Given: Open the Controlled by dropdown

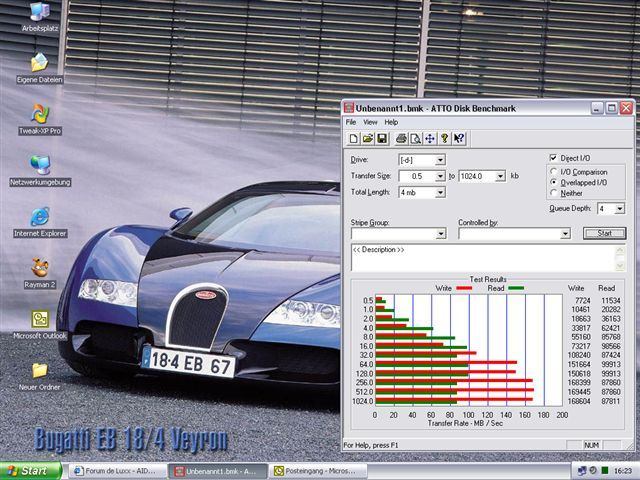Looking at the screenshot, I should [x=565, y=234].
